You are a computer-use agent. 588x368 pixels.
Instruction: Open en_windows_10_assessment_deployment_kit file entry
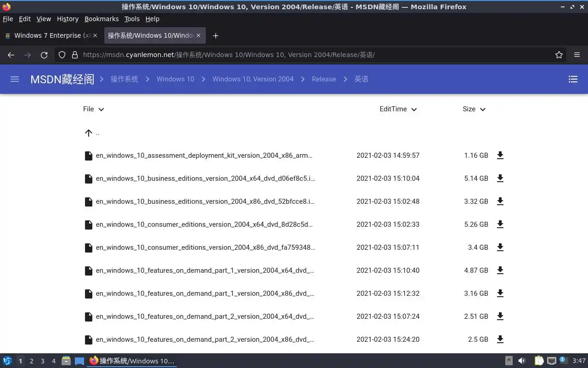pyautogui.click(x=204, y=155)
